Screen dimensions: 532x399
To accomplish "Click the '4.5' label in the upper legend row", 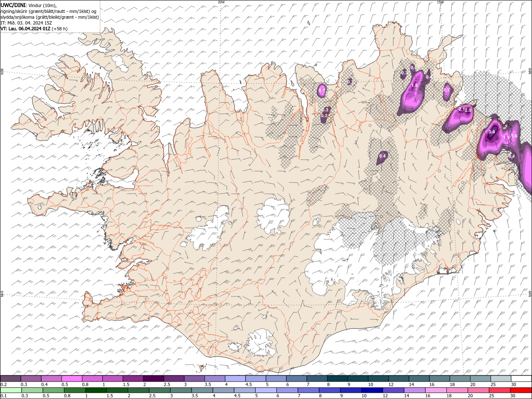I will (249, 384).
